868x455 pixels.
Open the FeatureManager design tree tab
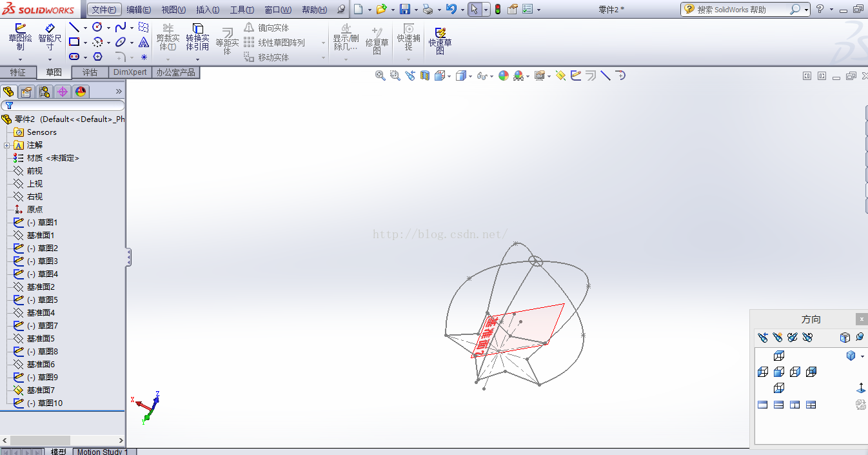tap(8, 91)
